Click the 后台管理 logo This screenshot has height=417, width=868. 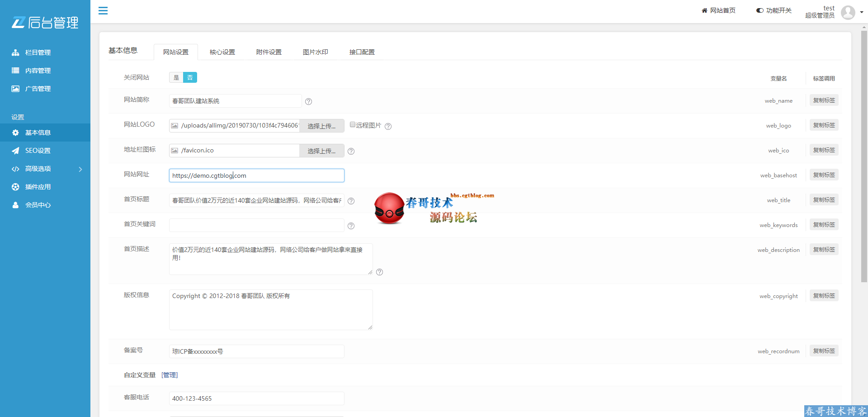pos(45,22)
